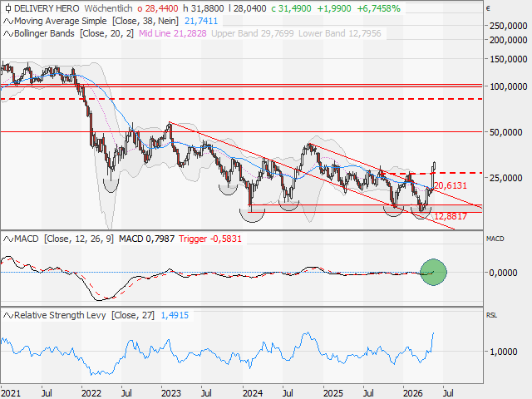
Task: Click the Moving Average Simple line icon
Action: pyautogui.click(x=8, y=22)
